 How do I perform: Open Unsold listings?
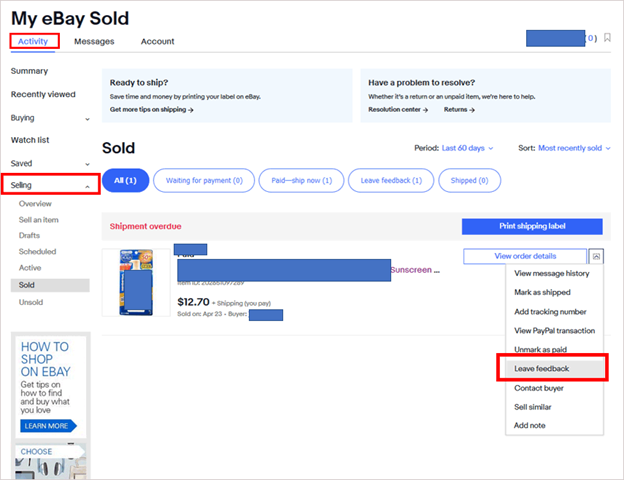tap(31, 302)
